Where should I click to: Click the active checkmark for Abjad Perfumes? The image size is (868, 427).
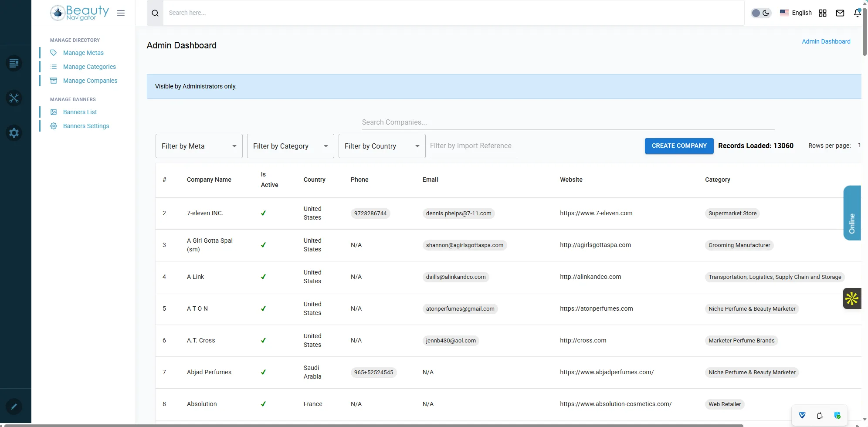point(263,372)
